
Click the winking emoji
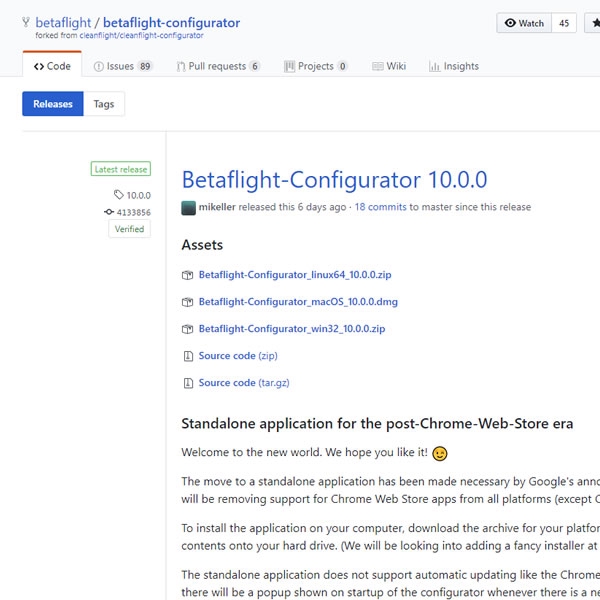click(x=440, y=453)
